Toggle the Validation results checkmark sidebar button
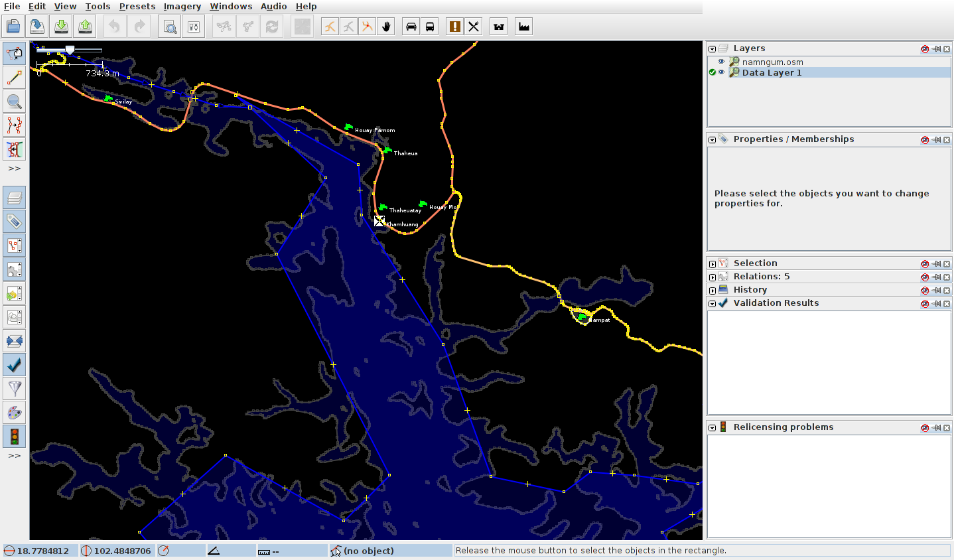The image size is (954, 560). point(15,365)
